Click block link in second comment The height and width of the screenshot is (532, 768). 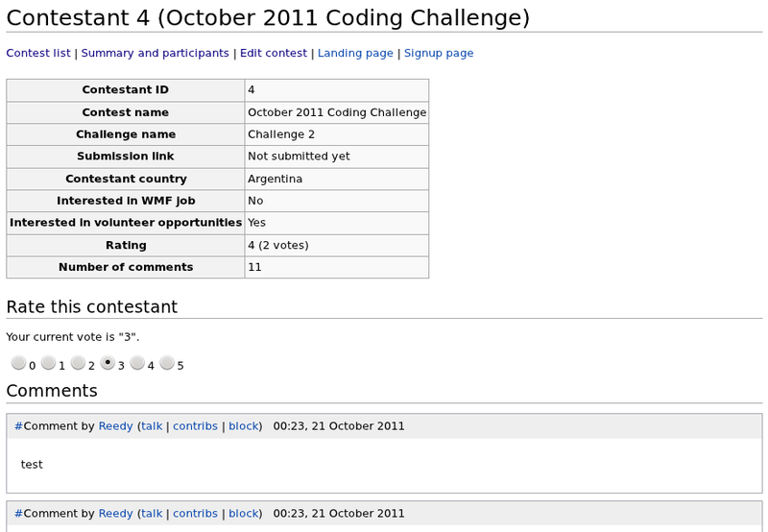coord(244,514)
